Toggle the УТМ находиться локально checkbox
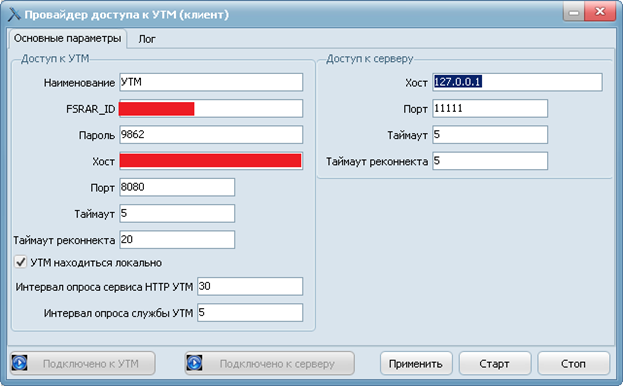 tap(21, 262)
